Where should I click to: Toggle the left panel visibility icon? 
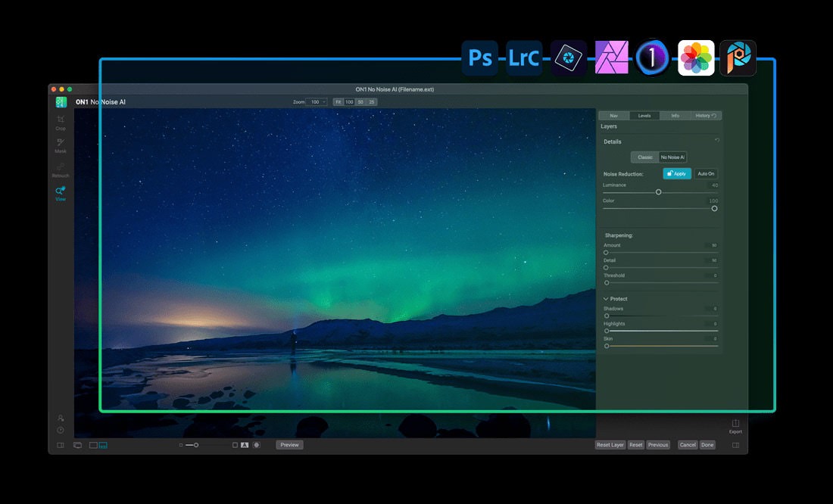[61, 445]
